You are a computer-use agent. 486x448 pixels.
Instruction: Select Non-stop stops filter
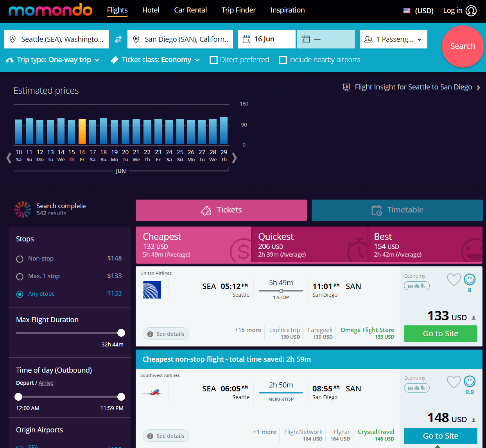click(20, 259)
